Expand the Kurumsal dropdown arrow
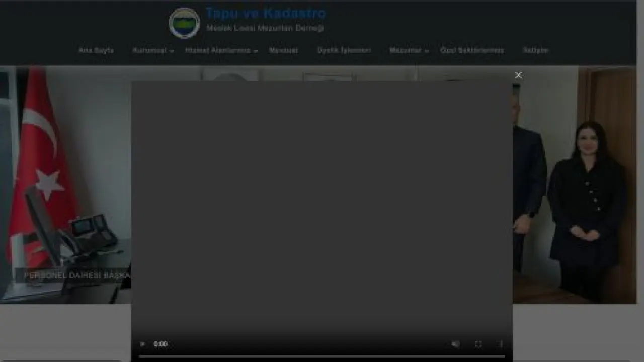The image size is (644, 362). [172, 51]
